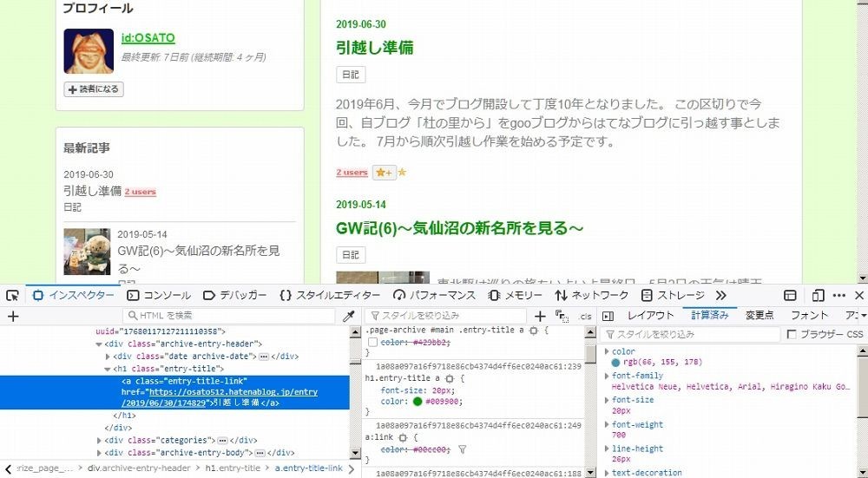Expand the date archive-date div node
868x478 pixels.
tap(108, 357)
